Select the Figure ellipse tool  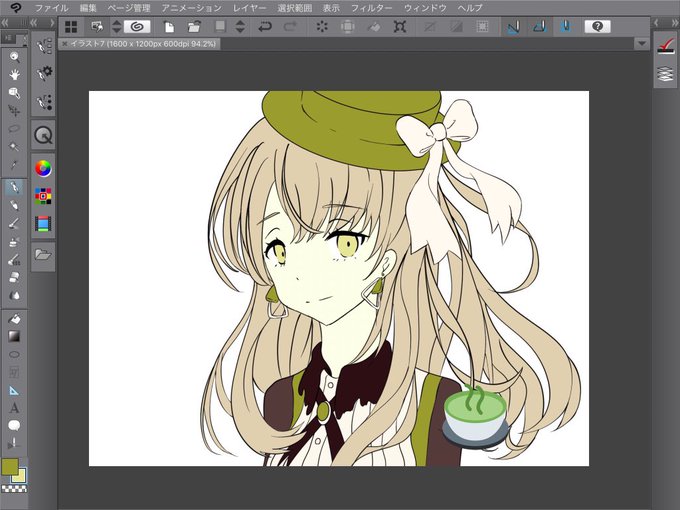tap(14, 355)
